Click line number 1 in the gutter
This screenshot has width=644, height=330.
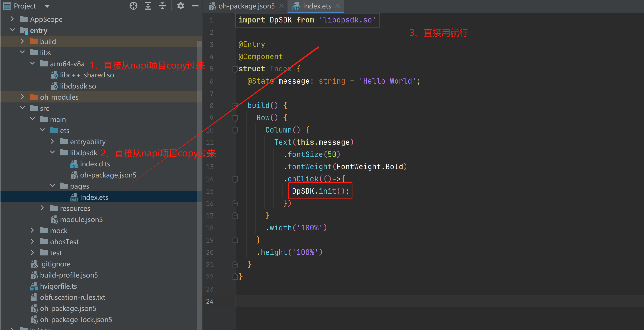[x=211, y=20]
